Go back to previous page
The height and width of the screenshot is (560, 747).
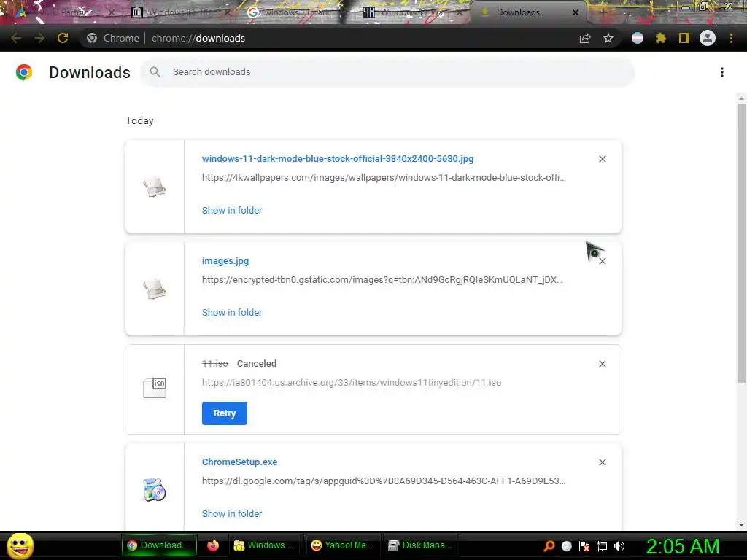point(16,38)
